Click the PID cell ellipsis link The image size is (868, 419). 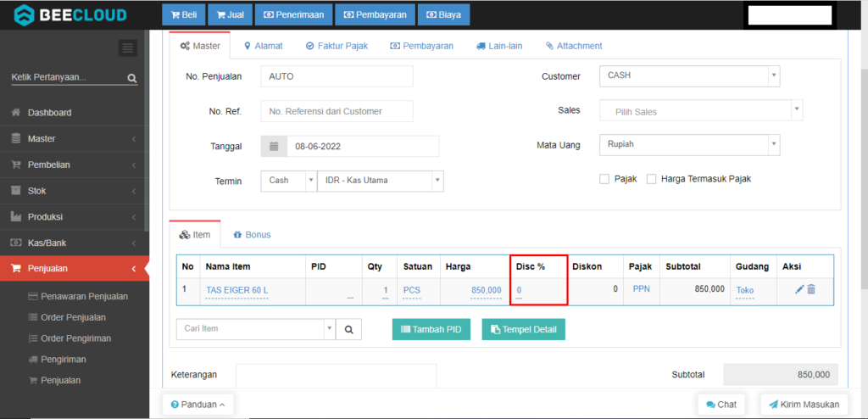coord(350,298)
